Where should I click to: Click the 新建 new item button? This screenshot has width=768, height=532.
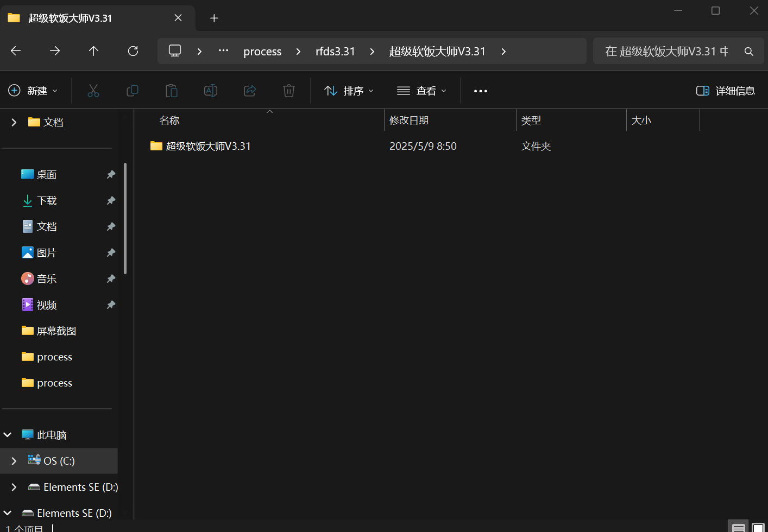click(33, 91)
